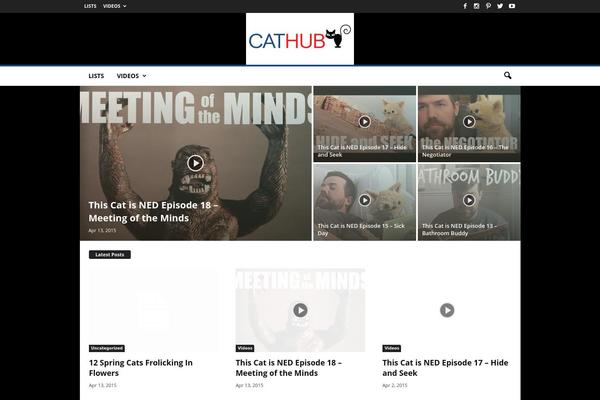Viewport: 600px width, 400px height.
Task: Open featured title Episode 13 Bathroom Buddy
Action: tap(459, 229)
